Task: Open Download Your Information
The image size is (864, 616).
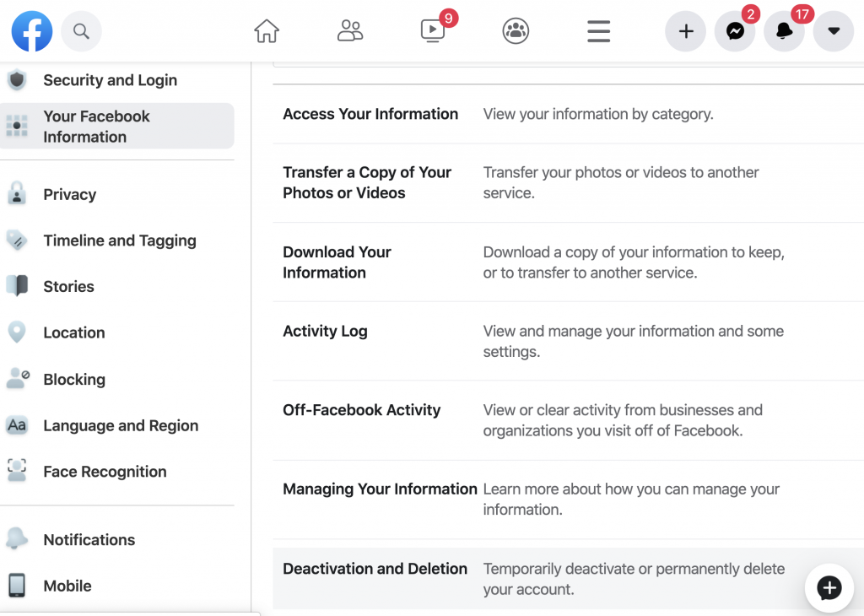Action: 337,262
